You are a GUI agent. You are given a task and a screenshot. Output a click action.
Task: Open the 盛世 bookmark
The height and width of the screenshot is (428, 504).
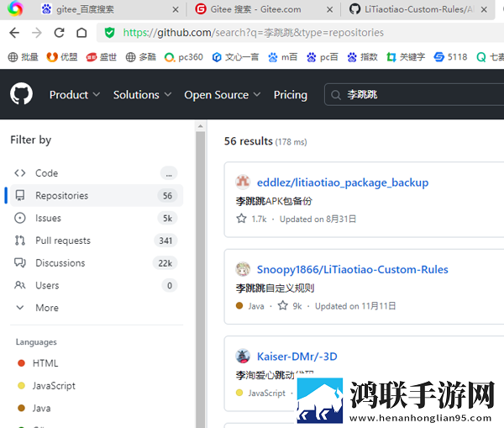(102, 57)
